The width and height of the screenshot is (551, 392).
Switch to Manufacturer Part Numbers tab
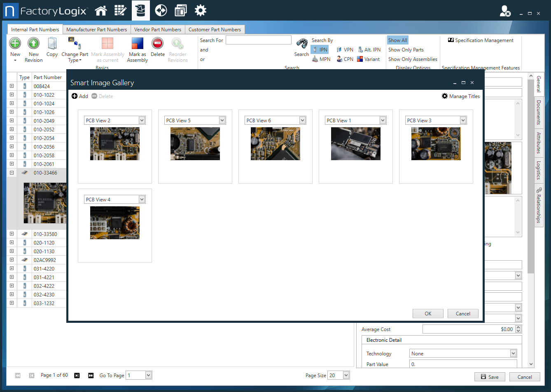tap(96, 30)
